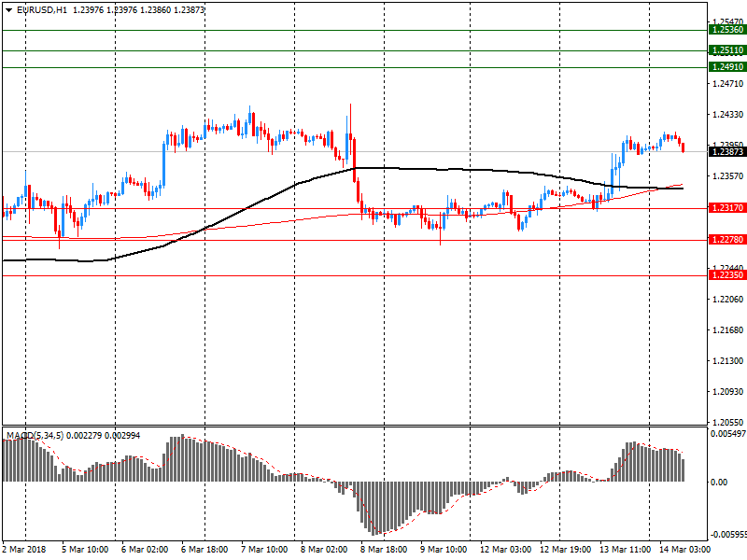This screenshot has height=560, width=747.
Task: Select the 1.24330 price scale value
Action: coord(728,115)
